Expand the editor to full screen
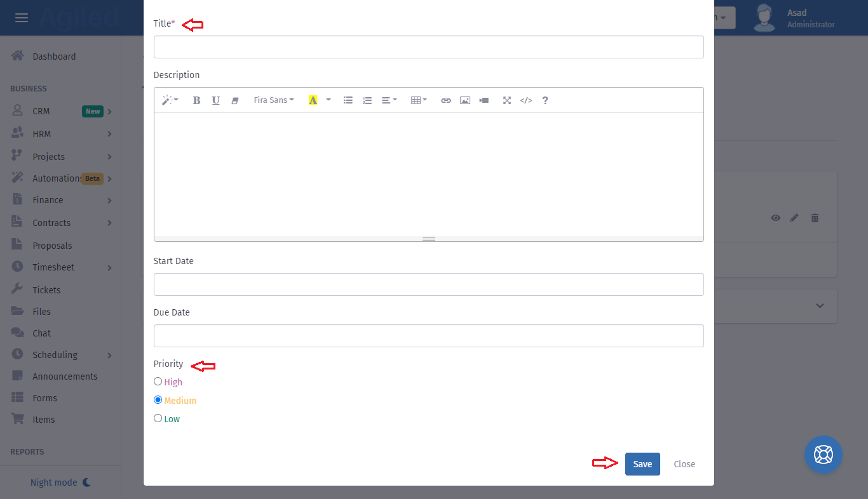This screenshot has height=499, width=868. click(507, 100)
